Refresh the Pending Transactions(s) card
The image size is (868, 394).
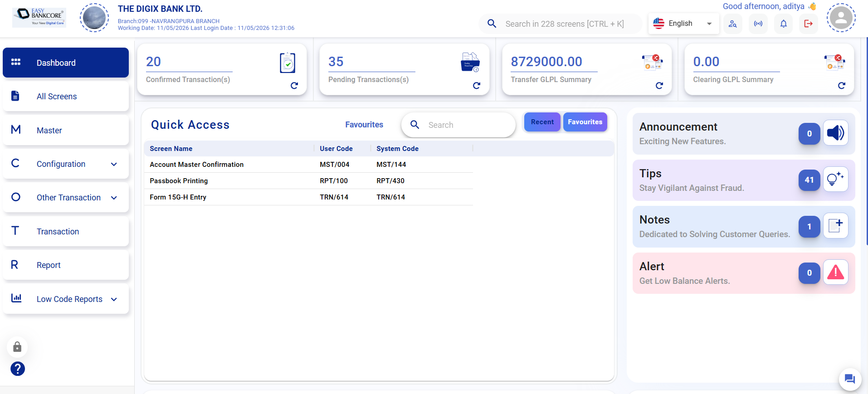[477, 85]
